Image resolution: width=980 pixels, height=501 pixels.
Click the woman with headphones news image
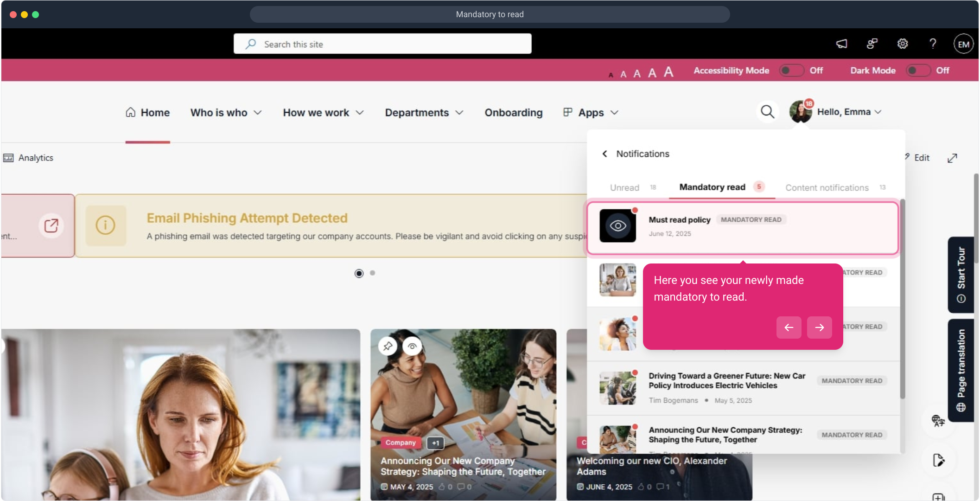pos(181,415)
